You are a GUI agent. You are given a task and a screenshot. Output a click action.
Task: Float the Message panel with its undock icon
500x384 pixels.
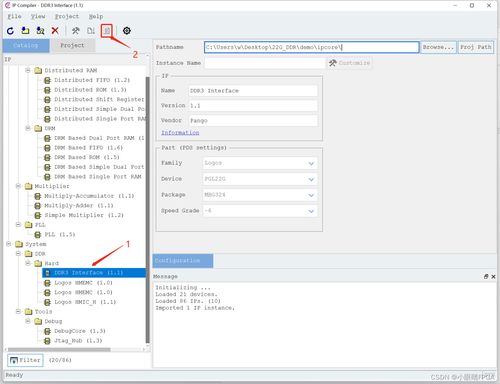coord(486,277)
